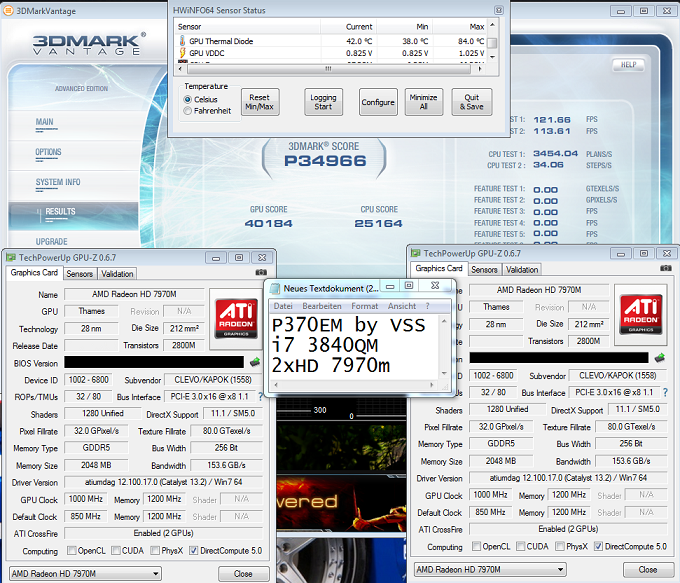Open Ansicht menu in Notepad
The width and height of the screenshot is (680, 583).
(402, 306)
